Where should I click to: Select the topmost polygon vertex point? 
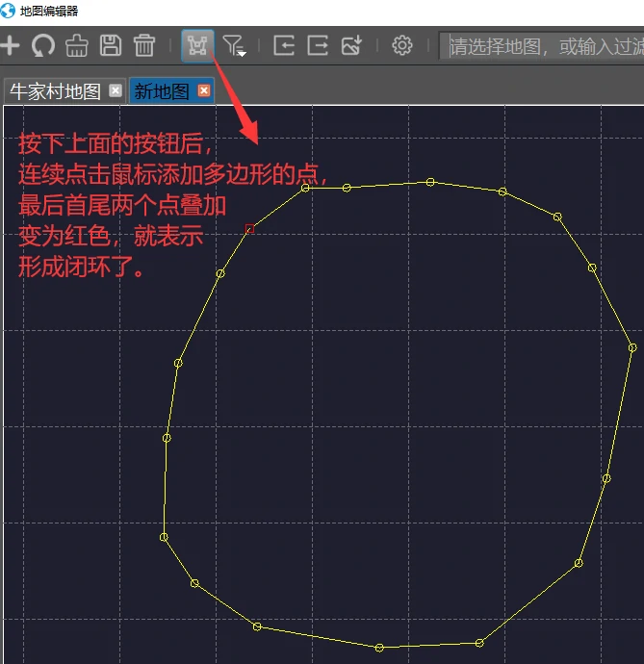point(430,182)
